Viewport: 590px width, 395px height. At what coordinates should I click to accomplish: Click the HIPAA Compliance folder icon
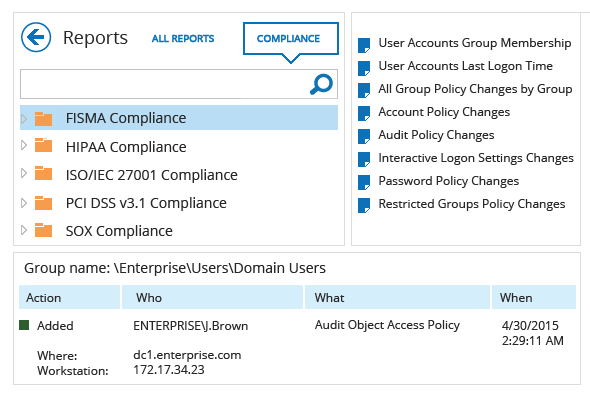coord(43,145)
